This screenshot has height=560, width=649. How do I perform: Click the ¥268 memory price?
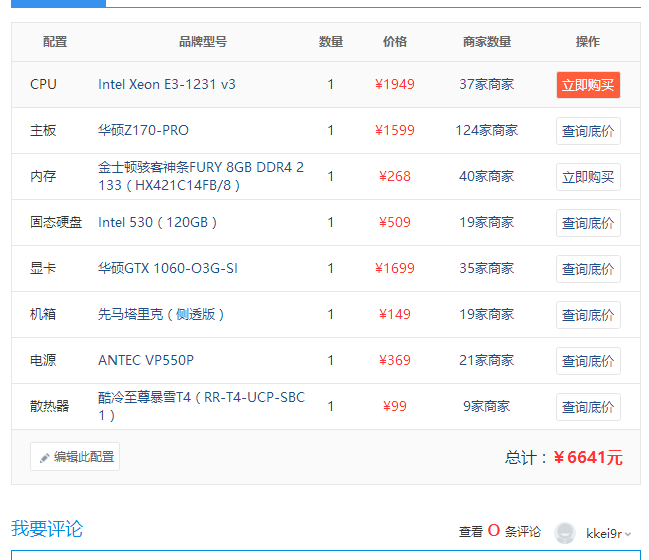[x=394, y=176]
